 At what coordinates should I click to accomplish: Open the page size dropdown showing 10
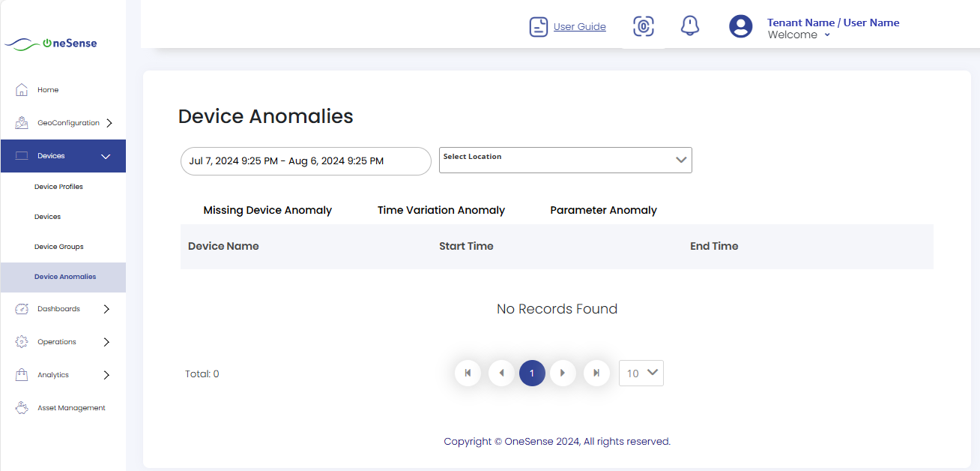point(641,373)
